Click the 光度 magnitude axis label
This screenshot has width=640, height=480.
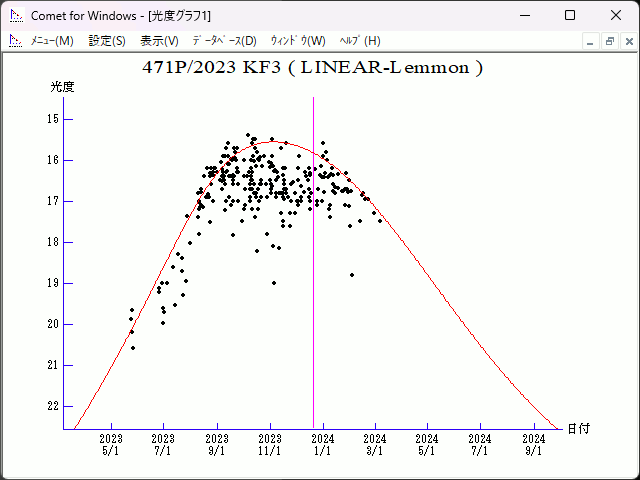point(62,87)
